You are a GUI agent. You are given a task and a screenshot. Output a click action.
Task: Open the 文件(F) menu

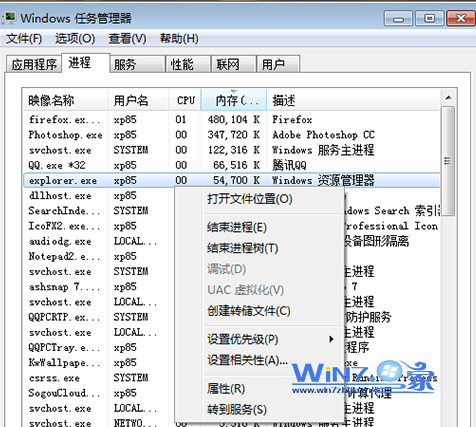tap(24, 39)
